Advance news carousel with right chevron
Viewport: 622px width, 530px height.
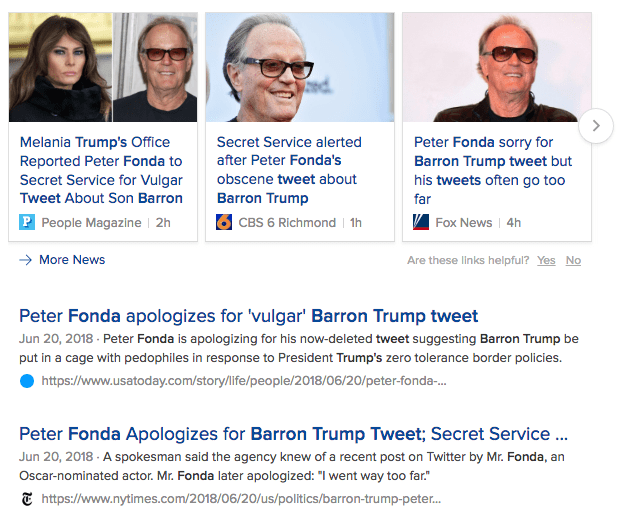[x=596, y=126]
